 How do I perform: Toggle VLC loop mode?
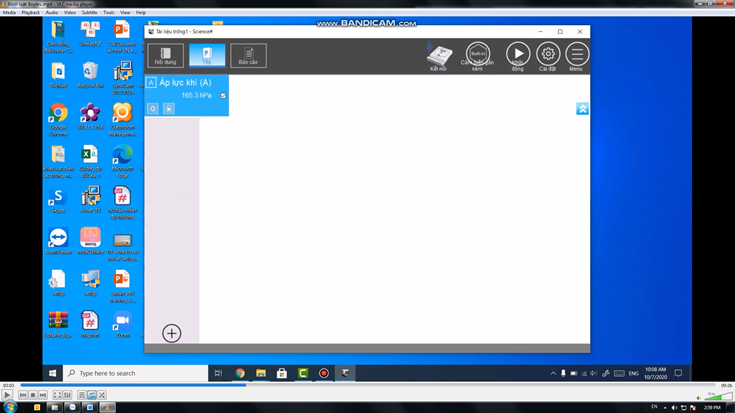point(92,395)
